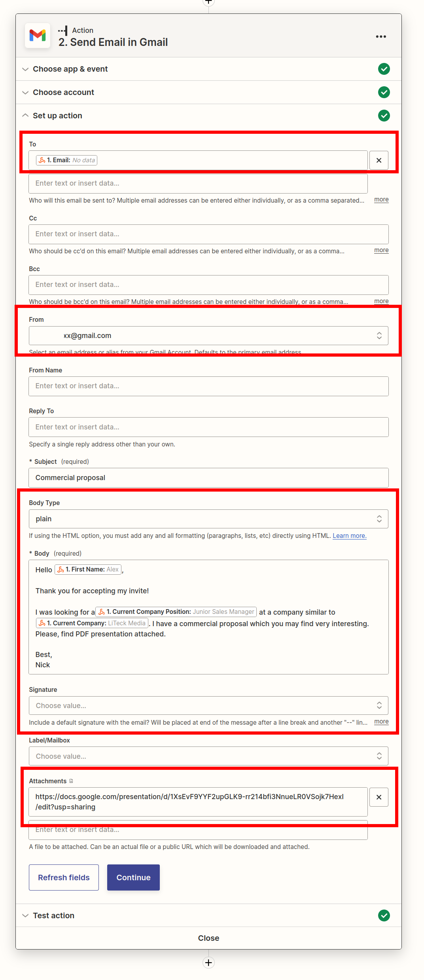The height and width of the screenshot is (980, 424).
Task: Click the Continue button
Action: 133,877
